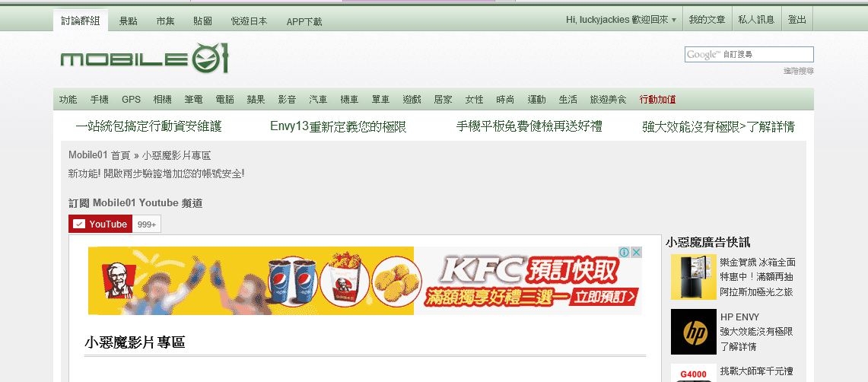Click the KFC banner advertisement
868x382 pixels.
(x=365, y=281)
